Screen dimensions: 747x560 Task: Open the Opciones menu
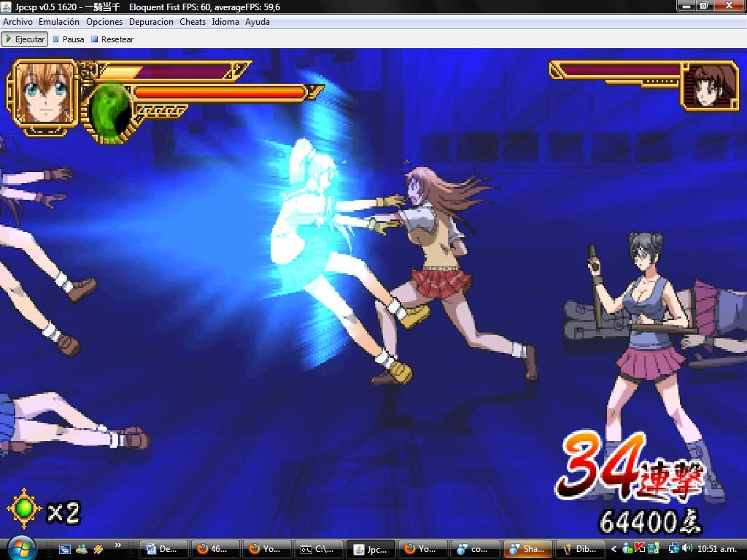[x=104, y=22]
